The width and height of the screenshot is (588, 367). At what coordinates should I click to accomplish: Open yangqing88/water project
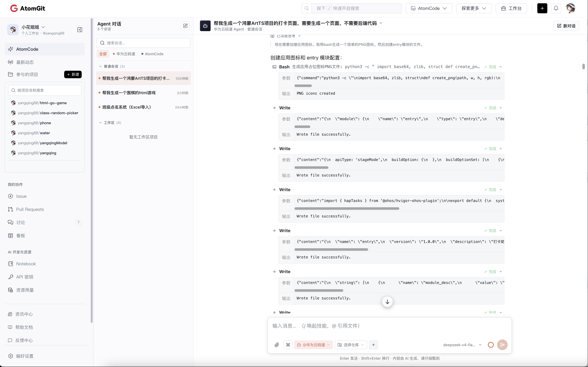pos(31,133)
